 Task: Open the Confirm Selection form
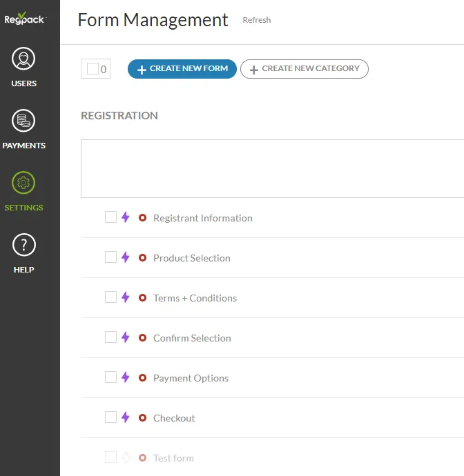(x=192, y=338)
